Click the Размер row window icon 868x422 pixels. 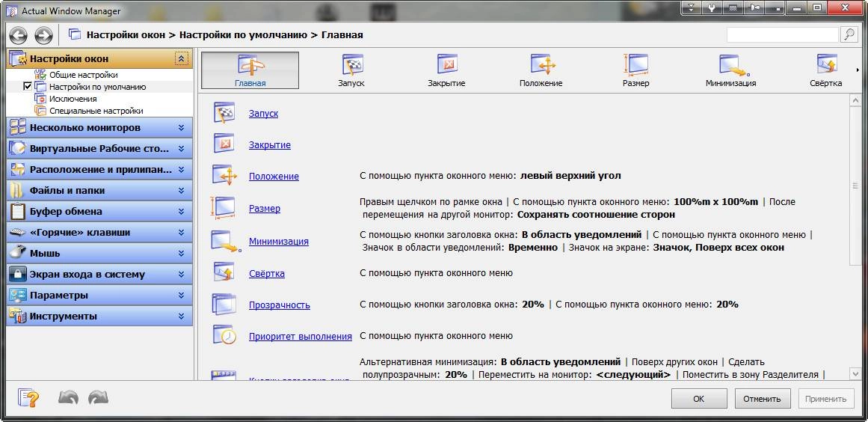tap(224, 208)
